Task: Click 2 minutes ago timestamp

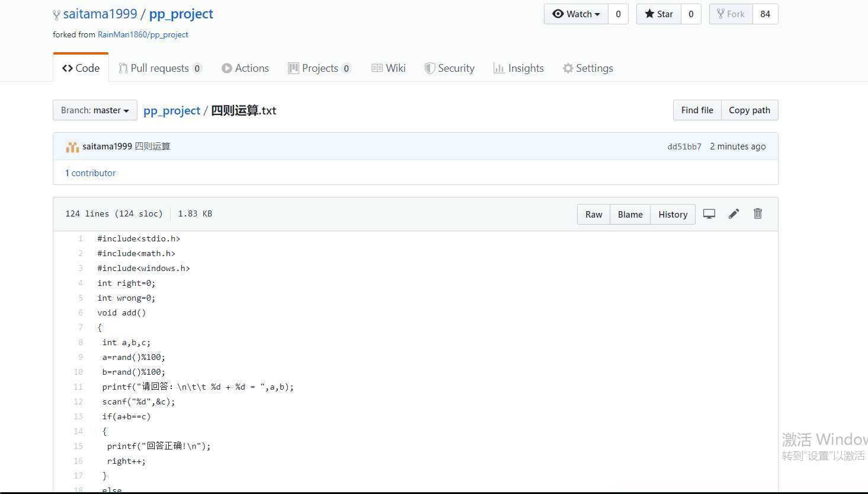Action: (x=738, y=146)
